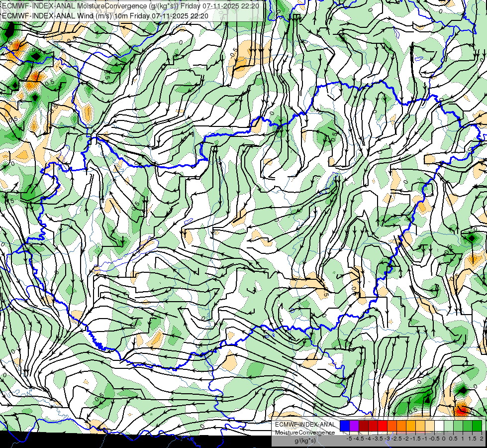Click the darkest green swatch from 1.5 to 2

(477, 426)
